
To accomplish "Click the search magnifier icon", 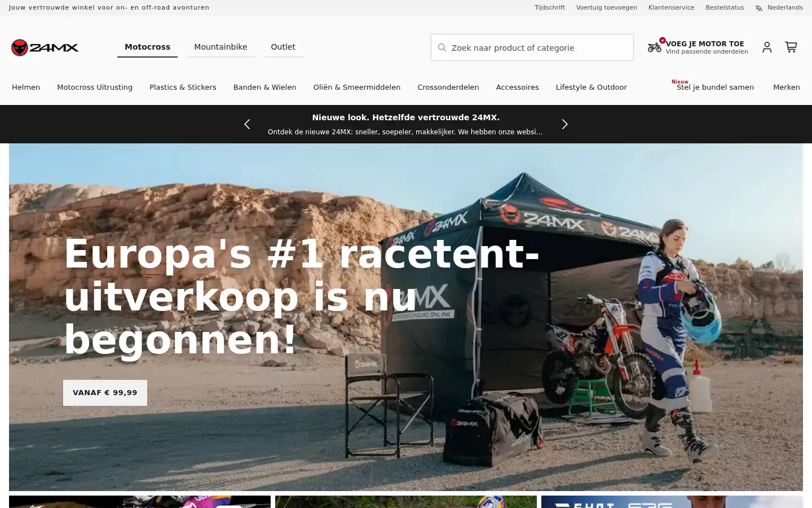I will pyautogui.click(x=442, y=48).
